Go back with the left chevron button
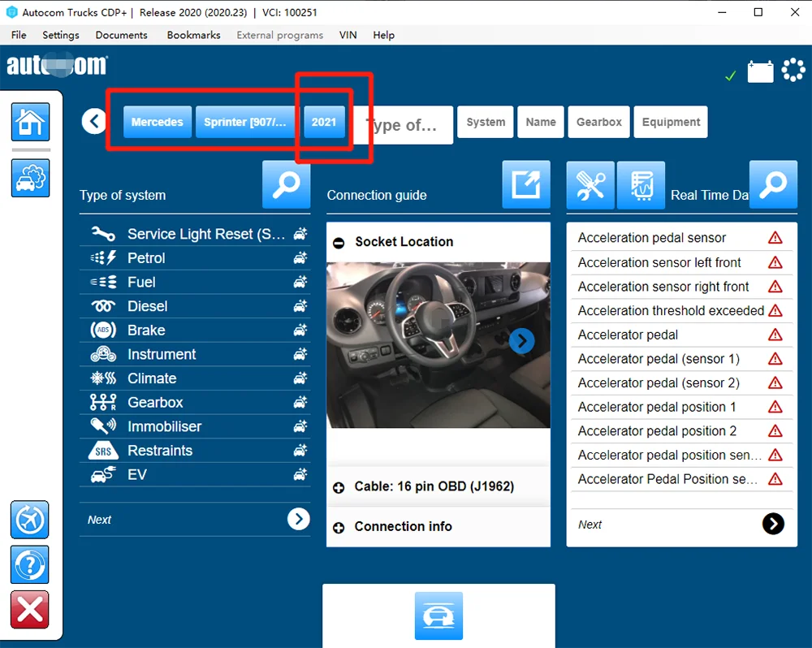Image resolution: width=812 pixels, height=648 pixels. (x=94, y=122)
